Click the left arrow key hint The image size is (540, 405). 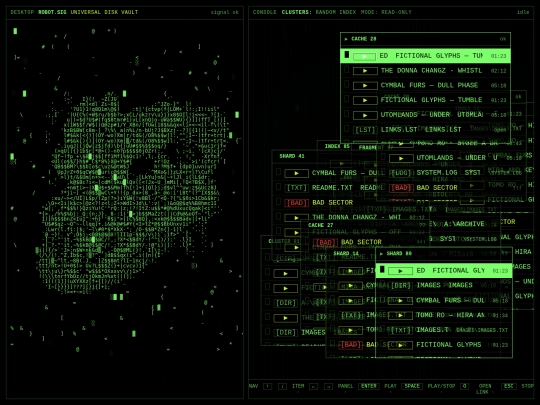pos(314,386)
